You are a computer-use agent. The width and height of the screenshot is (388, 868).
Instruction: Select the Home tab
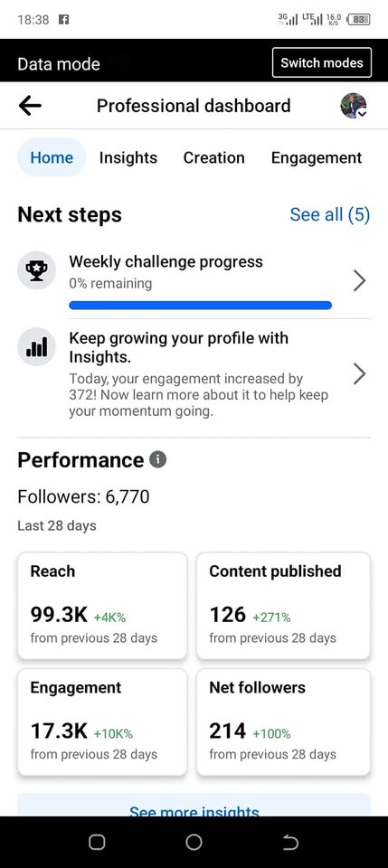click(52, 157)
